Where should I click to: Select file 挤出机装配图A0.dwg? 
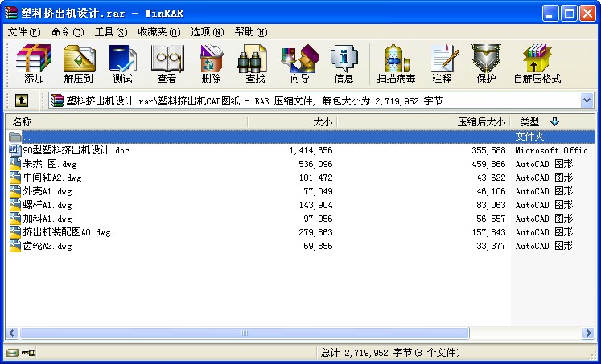(67, 232)
